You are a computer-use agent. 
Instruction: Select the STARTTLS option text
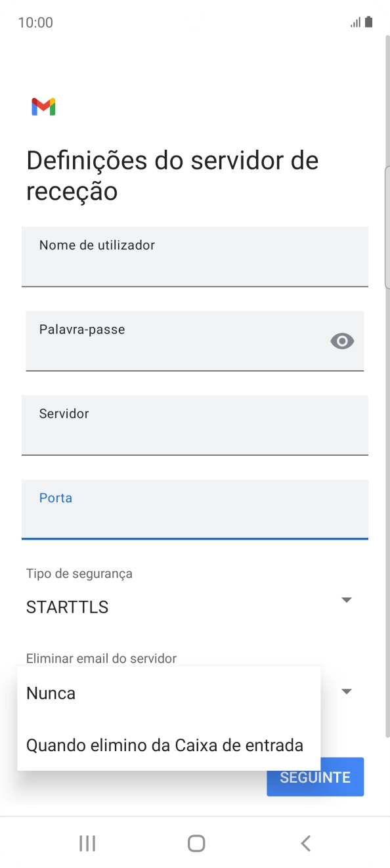pyautogui.click(x=67, y=607)
